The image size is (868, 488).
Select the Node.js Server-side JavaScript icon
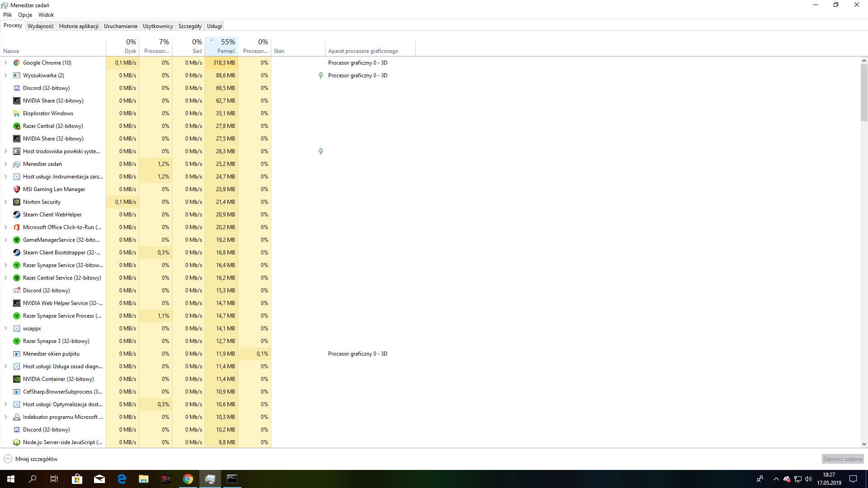coord(17,442)
